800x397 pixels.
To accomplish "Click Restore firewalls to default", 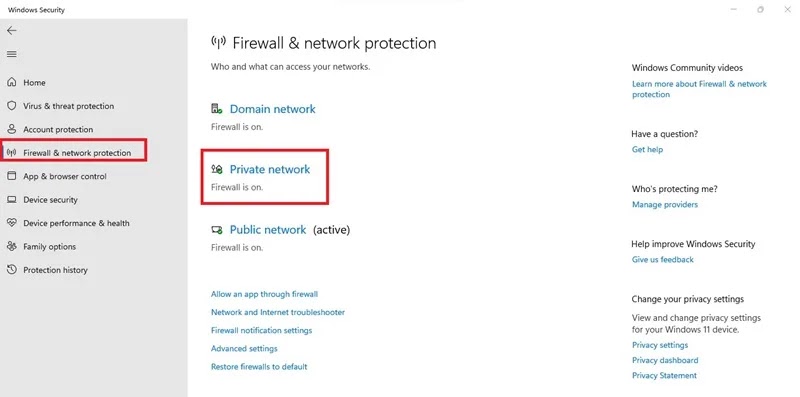I will coord(259,366).
